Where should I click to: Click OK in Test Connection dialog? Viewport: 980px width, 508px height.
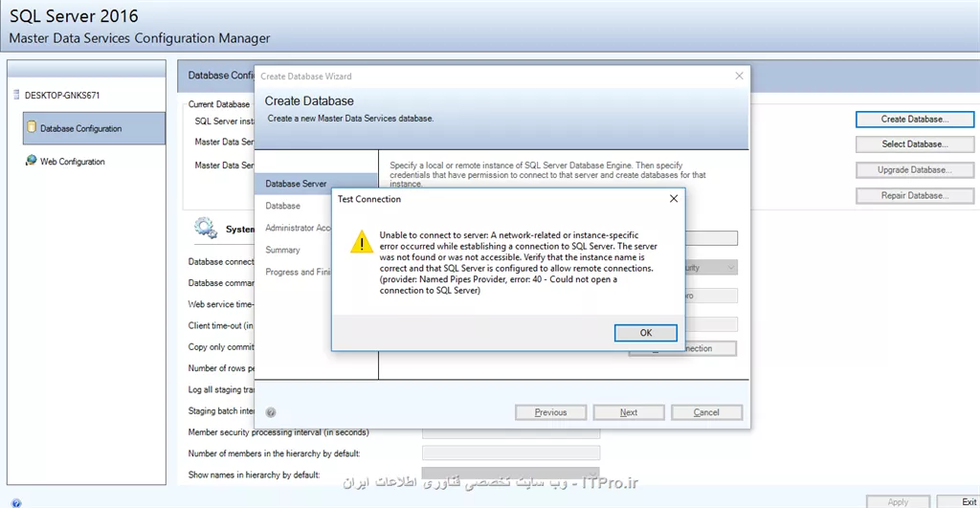point(646,333)
